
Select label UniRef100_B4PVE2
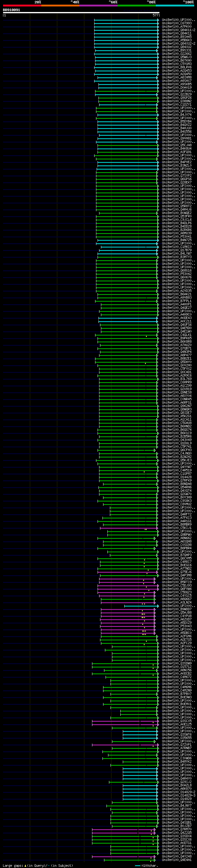(177, 162)
